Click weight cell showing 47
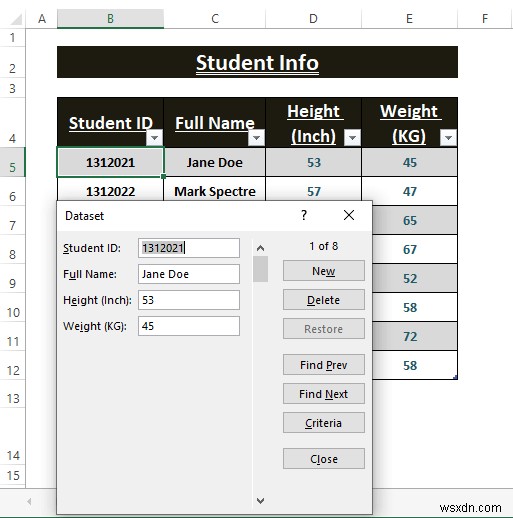513x518 pixels. point(410,191)
